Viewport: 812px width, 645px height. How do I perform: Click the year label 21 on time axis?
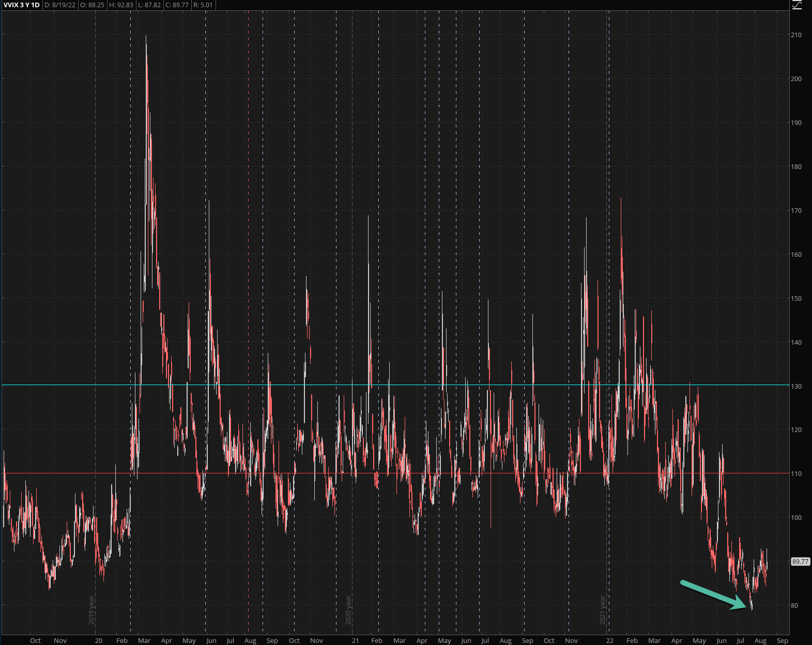pos(356,640)
